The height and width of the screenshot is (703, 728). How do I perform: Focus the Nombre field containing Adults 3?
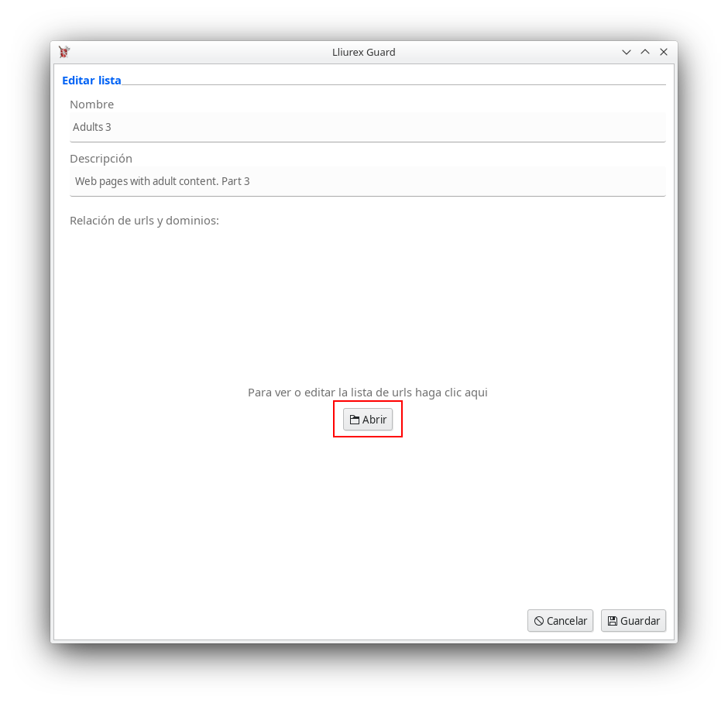tap(368, 127)
